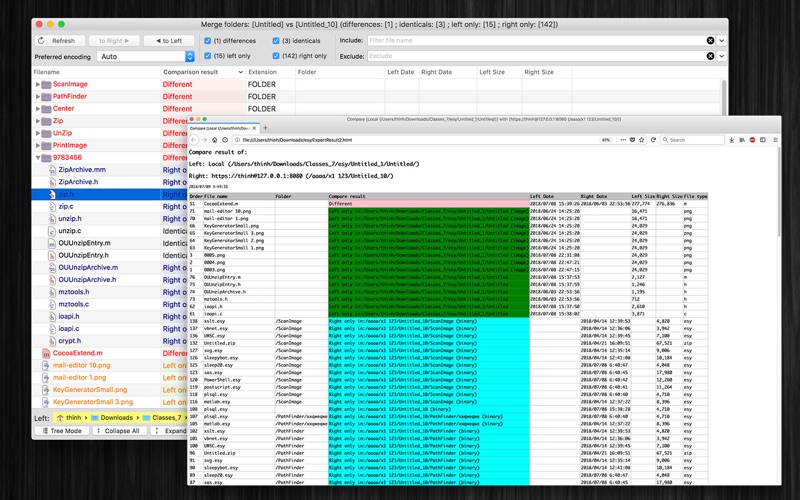
Task: Click the Classes_7 segment in the Left path
Action: (x=162, y=417)
